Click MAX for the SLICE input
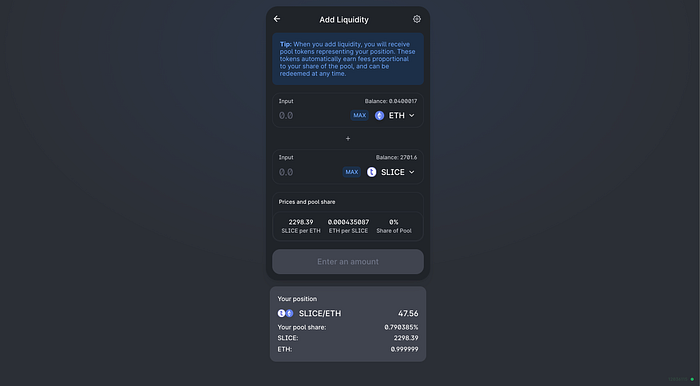Viewport: 700px width, 386px height. point(352,172)
